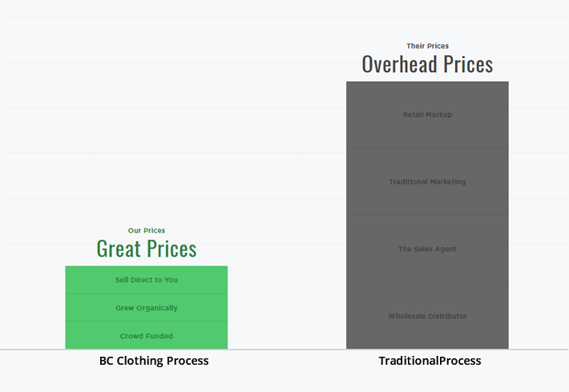Select the "Wholesale Distributor" segment
569x392 pixels.
coord(427,317)
